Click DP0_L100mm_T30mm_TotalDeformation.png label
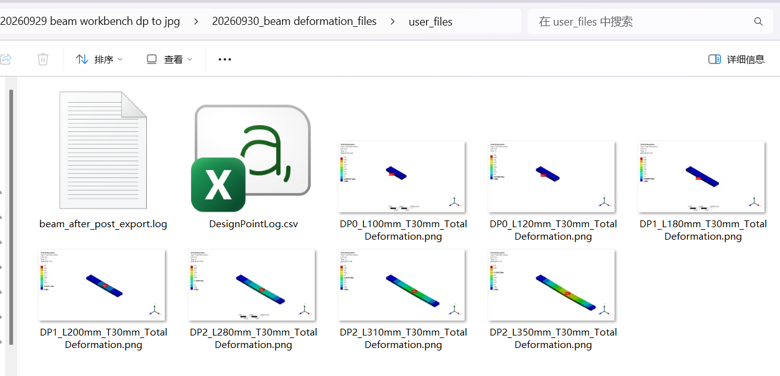Screen dimensions: 780x376 coord(403,230)
